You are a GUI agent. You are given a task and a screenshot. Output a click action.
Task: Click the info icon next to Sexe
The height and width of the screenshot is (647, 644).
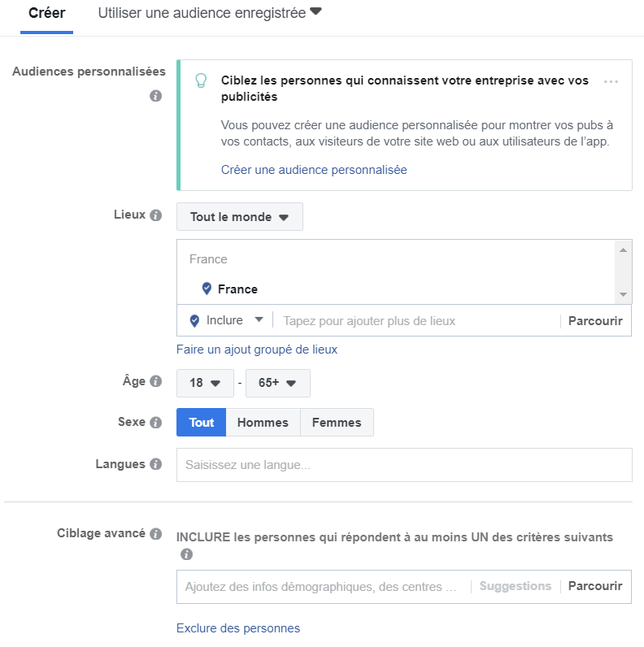(x=156, y=423)
